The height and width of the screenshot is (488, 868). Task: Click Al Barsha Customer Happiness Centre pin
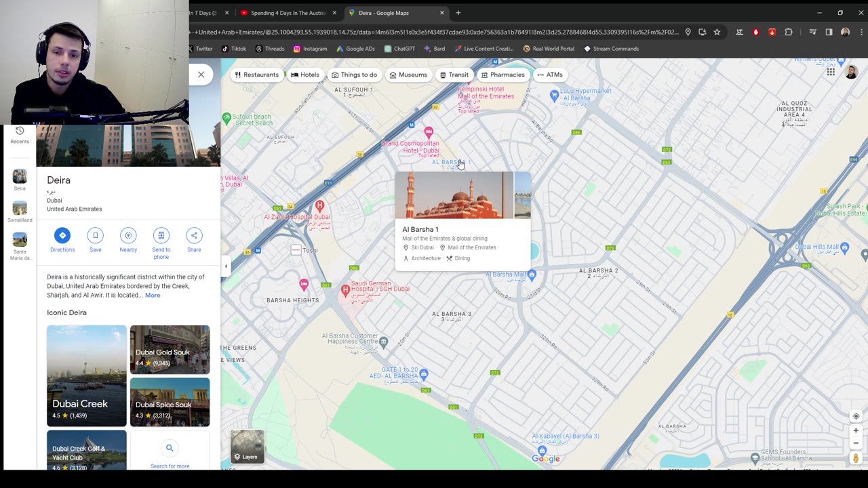point(384,341)
